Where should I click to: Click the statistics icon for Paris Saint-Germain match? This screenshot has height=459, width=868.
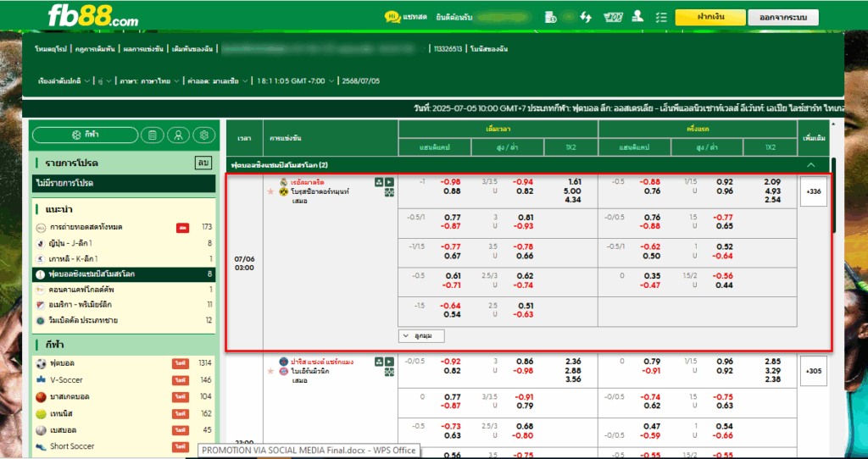coord(379,362)
